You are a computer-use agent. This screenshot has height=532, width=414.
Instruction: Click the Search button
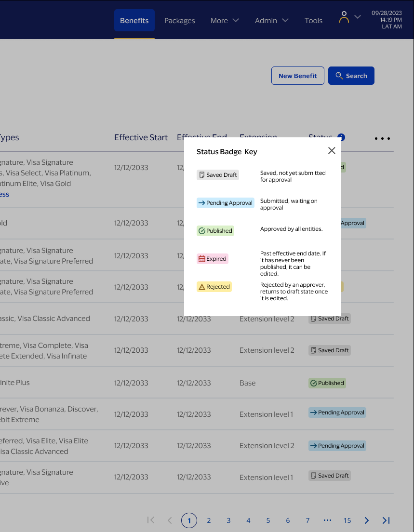coord(351,76)
